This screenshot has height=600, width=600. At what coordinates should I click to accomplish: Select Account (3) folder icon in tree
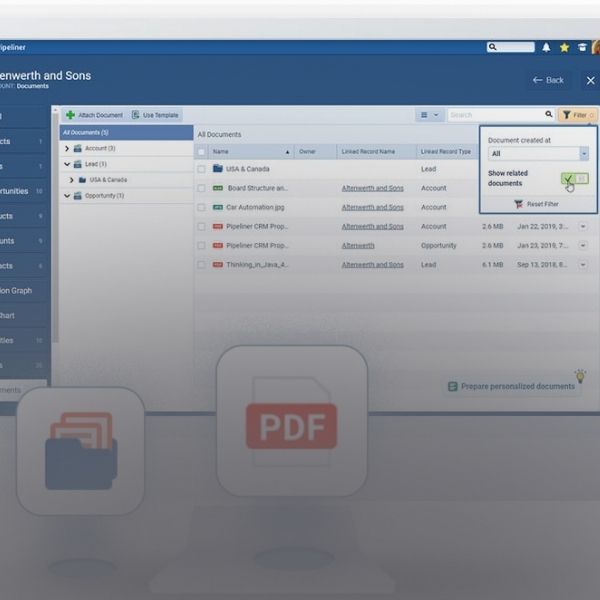[x=78, y=148]
